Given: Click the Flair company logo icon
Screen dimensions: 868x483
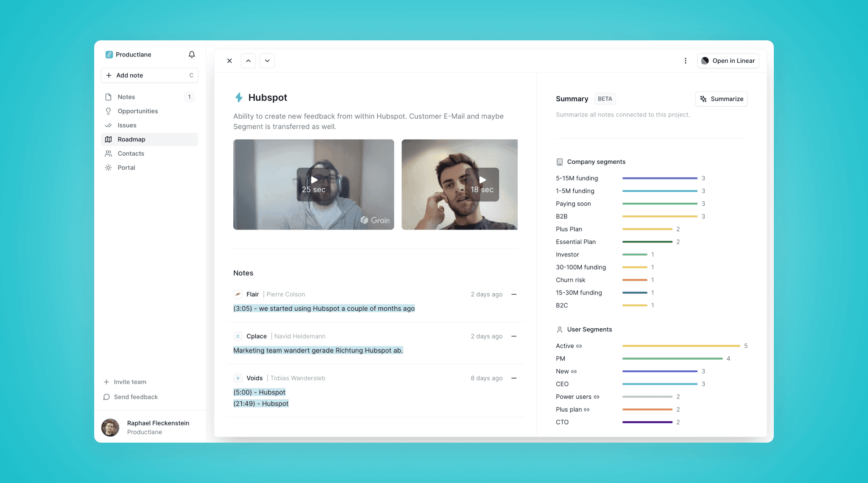Looking at the screenshot, I should [x=238, y=294].
